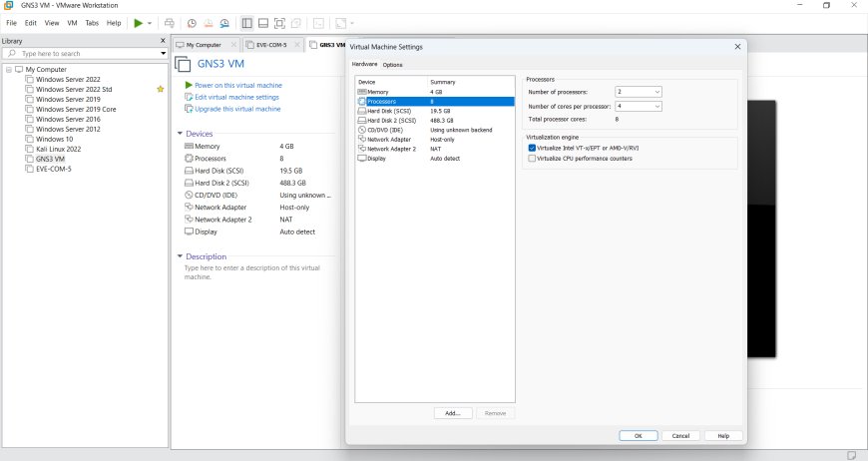Click the large GNS3 VM icon in header

(x=183, y=64)
